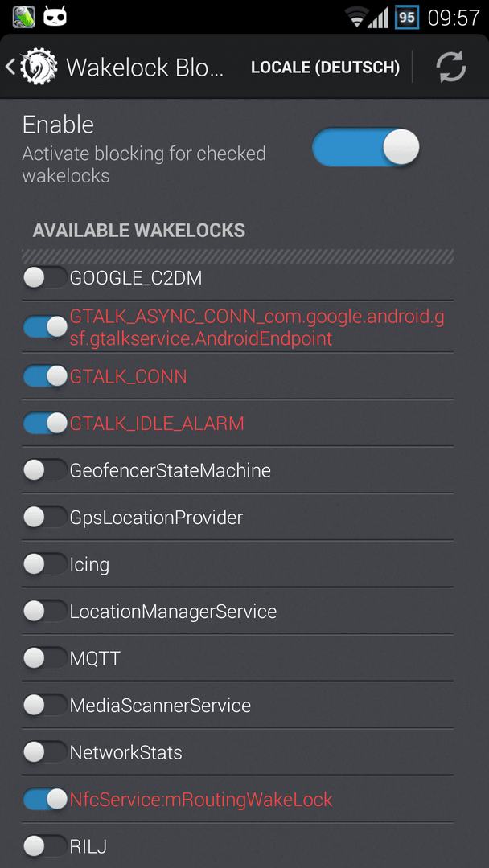The image size is (489, 868).
Task: Select the MediaScannerService list entry
Action: 237,706
